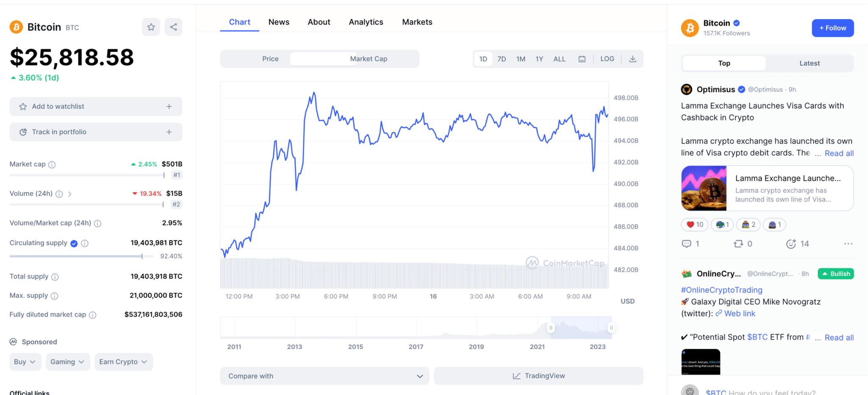Open the Analytics tab

365,22
